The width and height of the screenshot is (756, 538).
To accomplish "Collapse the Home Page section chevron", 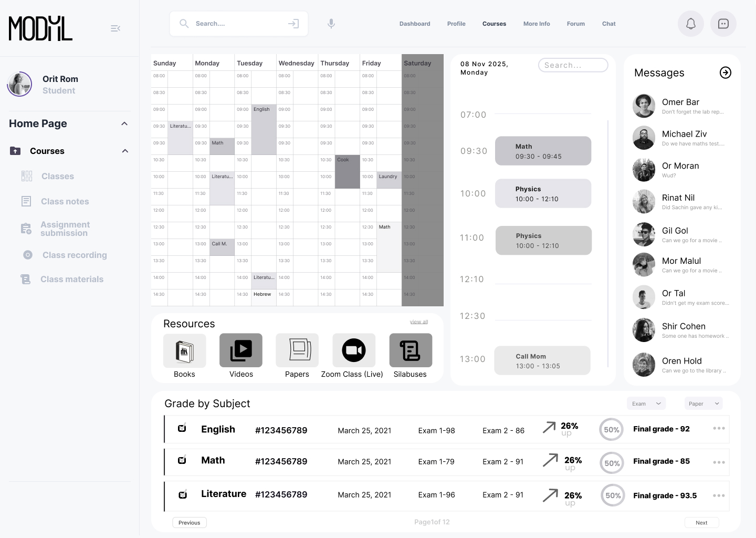I will 124,123.
